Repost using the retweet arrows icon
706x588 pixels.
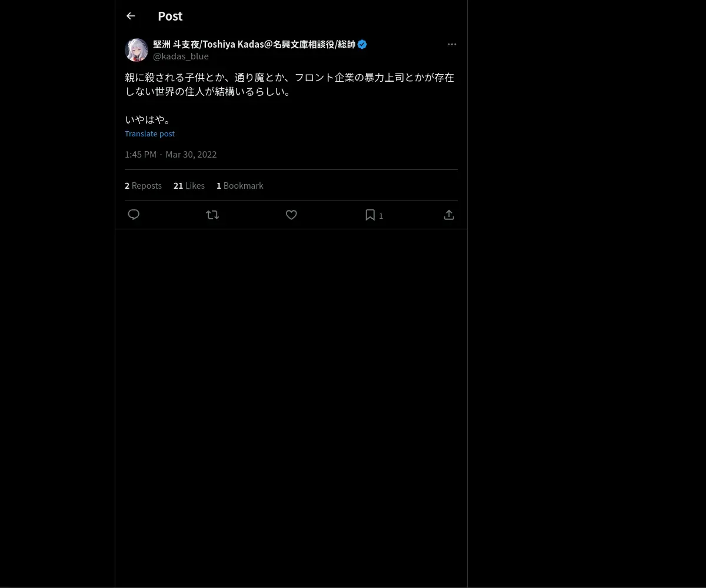pos(212,215)
